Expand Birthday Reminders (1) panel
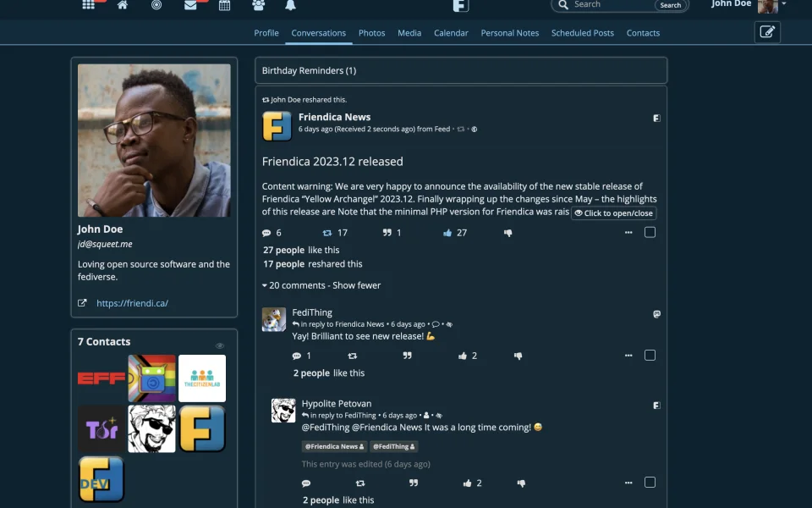 click(x=461, y=70)
